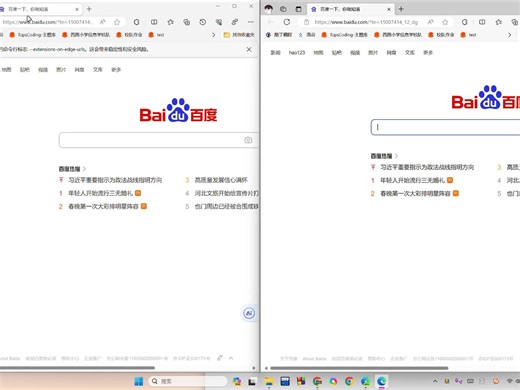520x390 pixels.
Task: Open TopsCoding bookmark in left window
Action: click(x=32, y=35)
